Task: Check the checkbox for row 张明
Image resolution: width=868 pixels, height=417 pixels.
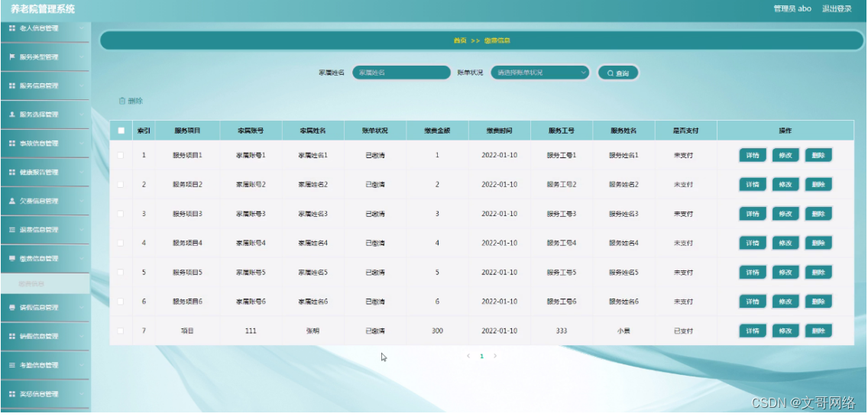Action: click(121, 331)
